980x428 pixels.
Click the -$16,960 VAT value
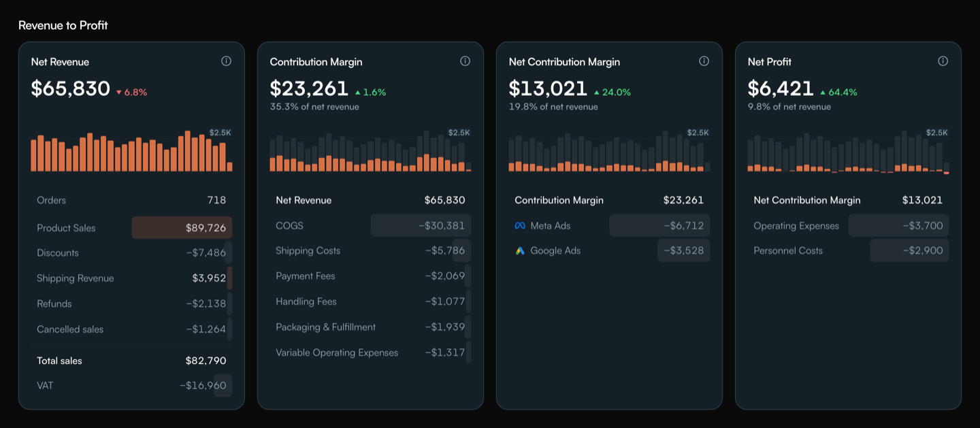pos(203,386)
